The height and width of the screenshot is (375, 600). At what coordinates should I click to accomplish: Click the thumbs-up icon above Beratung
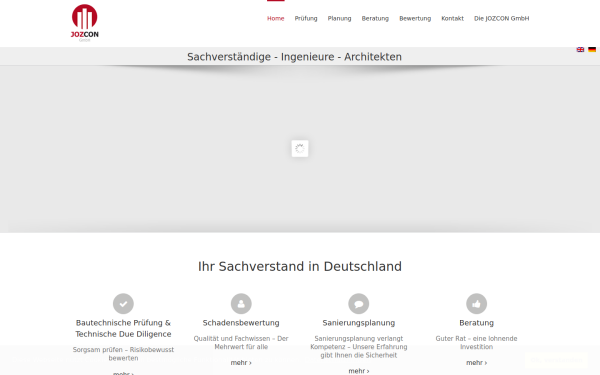click(476, 304)
